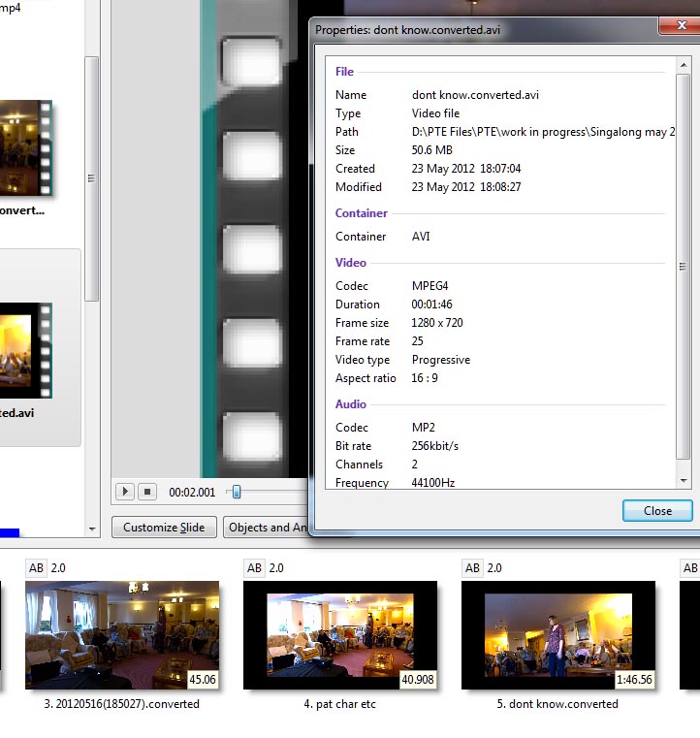Click the AB icon above slide 5
The height and width of the screenshot is (738, 700).
pos(472,567)
